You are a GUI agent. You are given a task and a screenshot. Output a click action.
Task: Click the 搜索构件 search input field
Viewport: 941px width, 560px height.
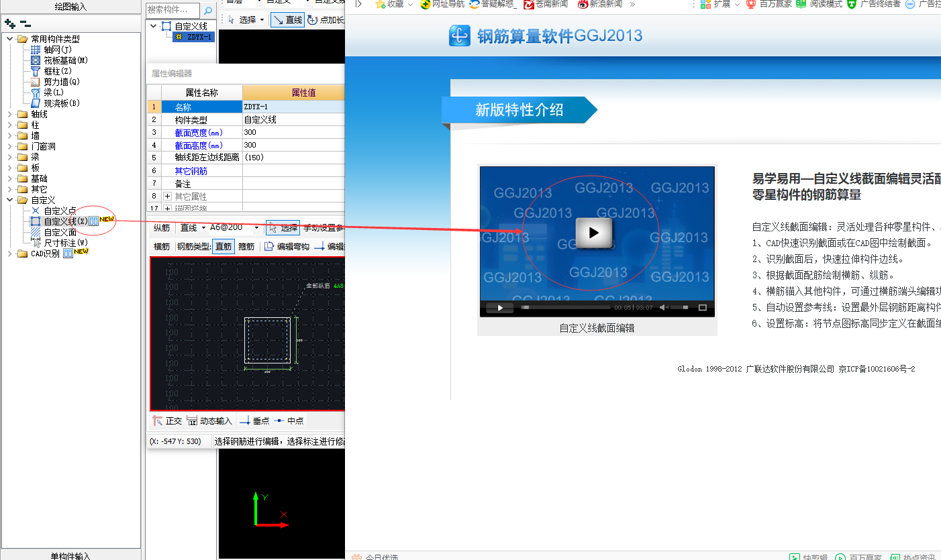(x=172, y=10)
